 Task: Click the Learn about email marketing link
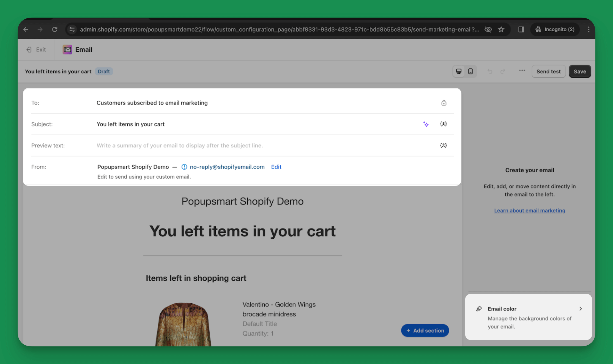[529, 210]
